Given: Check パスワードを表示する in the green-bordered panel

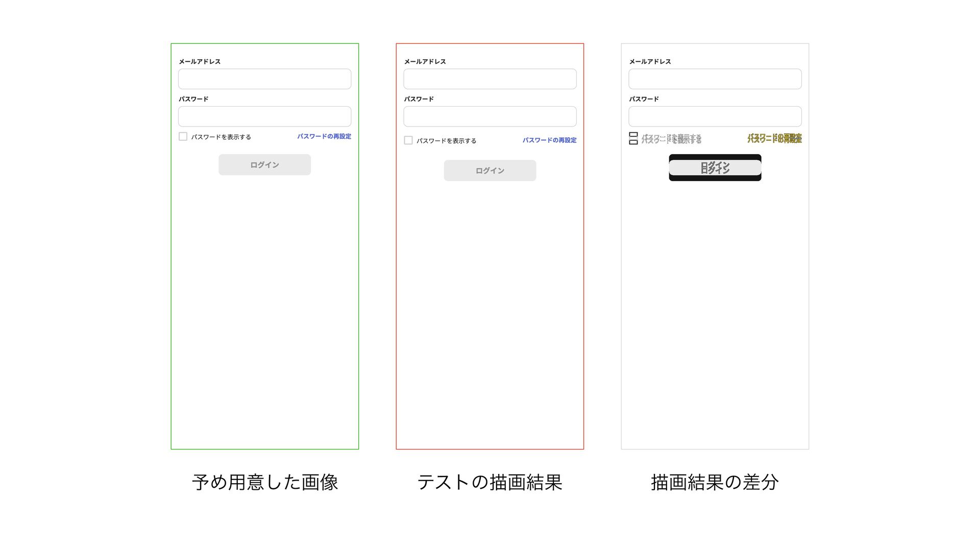Looking at the screenshot, I should coord(183,136).
